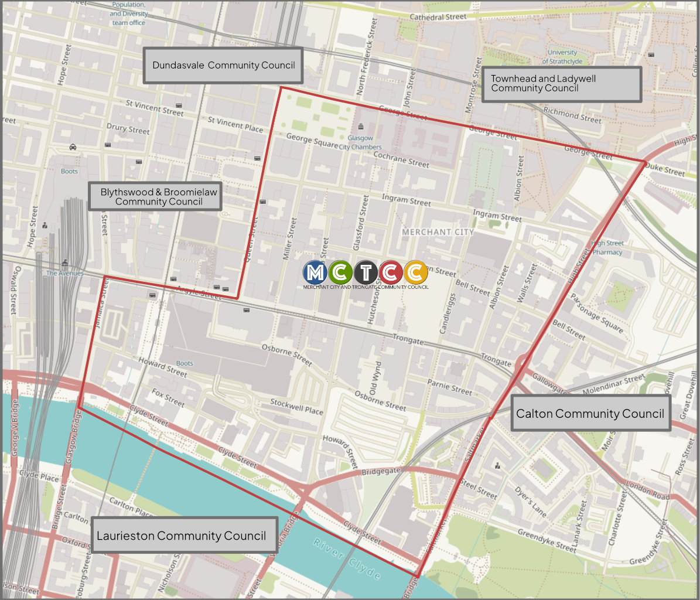
Task: Select the Dundasvale Community Council label
Action: [x=223, y=66]
